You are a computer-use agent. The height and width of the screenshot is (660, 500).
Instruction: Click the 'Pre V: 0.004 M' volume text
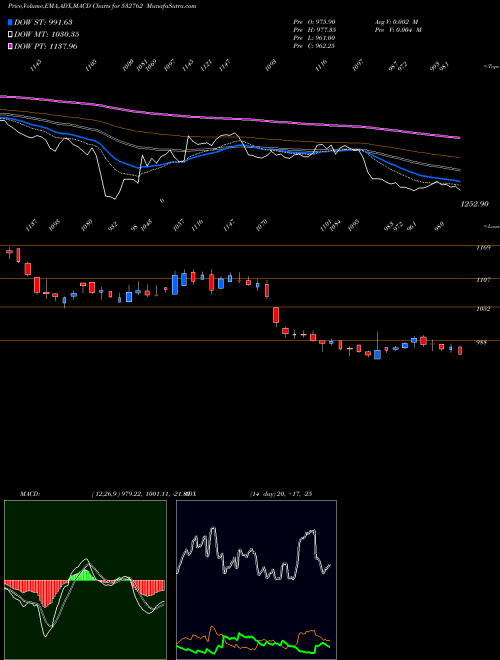pyautogui.click(x=398, y=30)
